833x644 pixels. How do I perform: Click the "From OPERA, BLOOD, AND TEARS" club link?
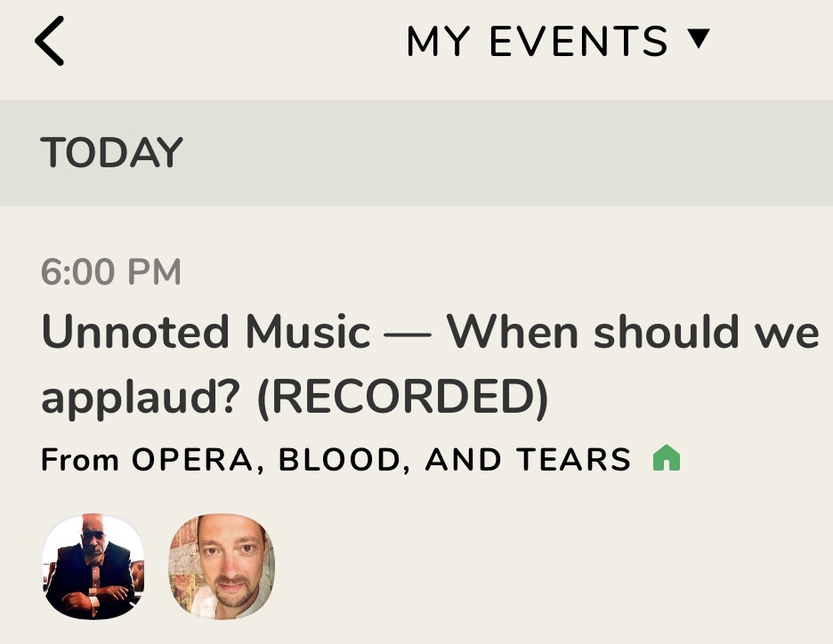point(336,460)
